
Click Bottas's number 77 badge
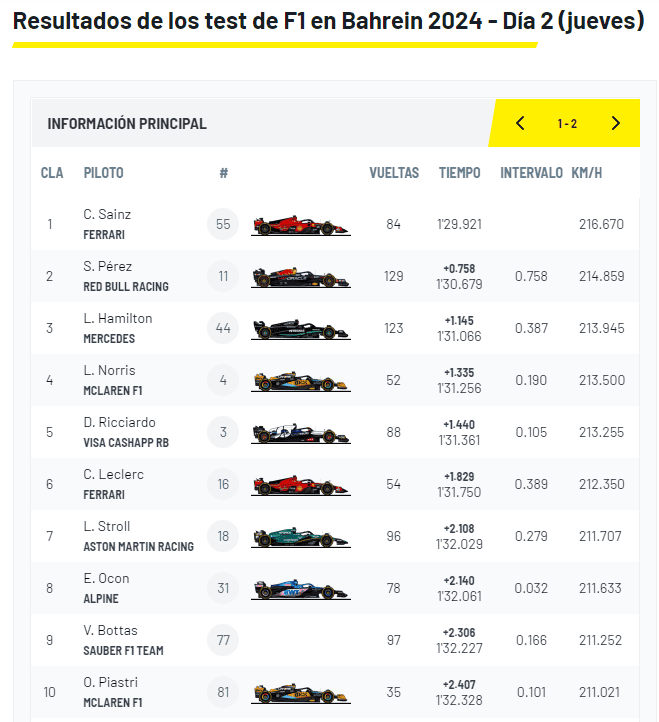pos(223,640)
